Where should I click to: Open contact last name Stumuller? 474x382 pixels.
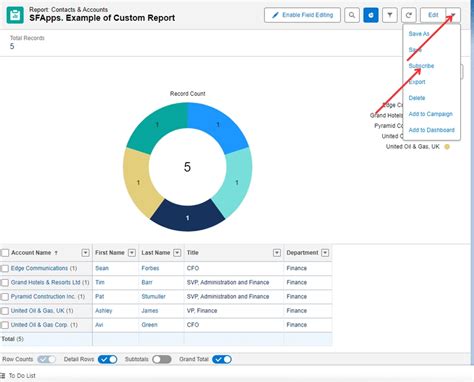coord(153,296)
